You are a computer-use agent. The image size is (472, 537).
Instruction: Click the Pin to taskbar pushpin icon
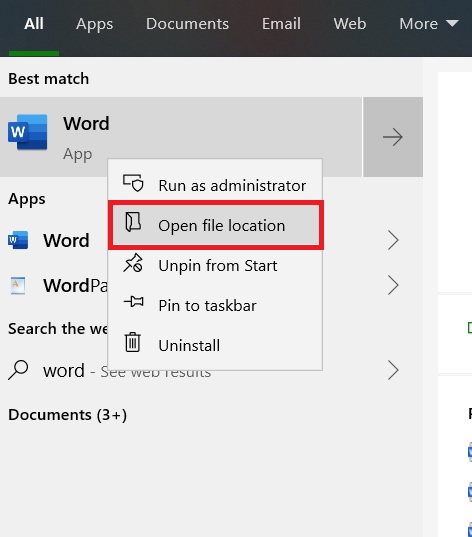[x=134, y=302]
